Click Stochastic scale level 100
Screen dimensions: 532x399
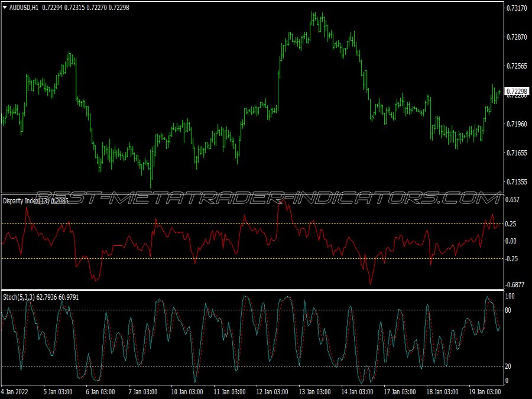pos(510,296)
